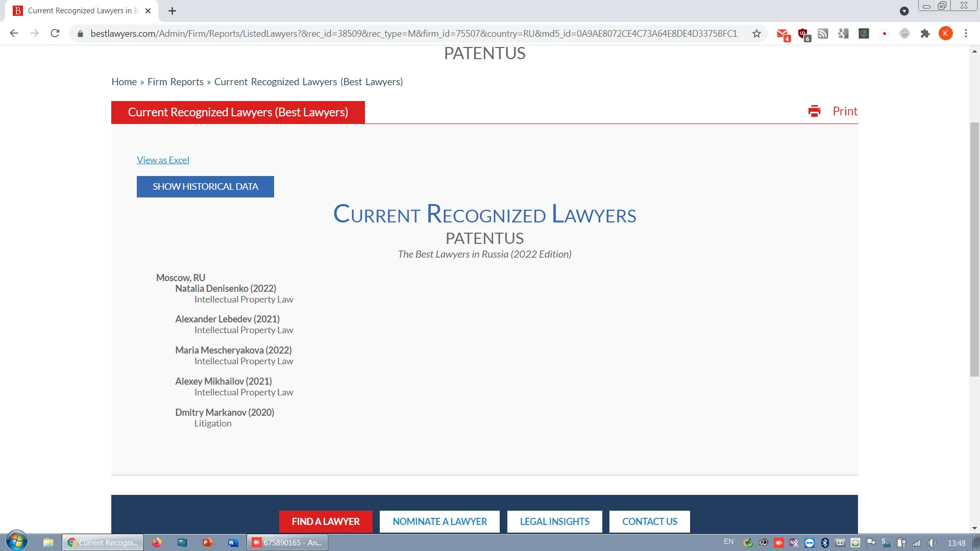Go to Home breadcrumb link
The image size is (980, 551).
click(124, 82)
